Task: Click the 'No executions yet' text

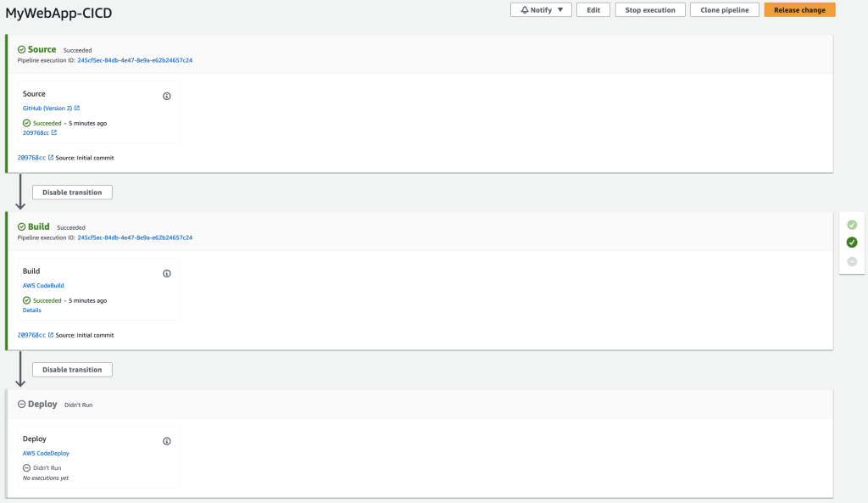Action: tap(46, 478)
